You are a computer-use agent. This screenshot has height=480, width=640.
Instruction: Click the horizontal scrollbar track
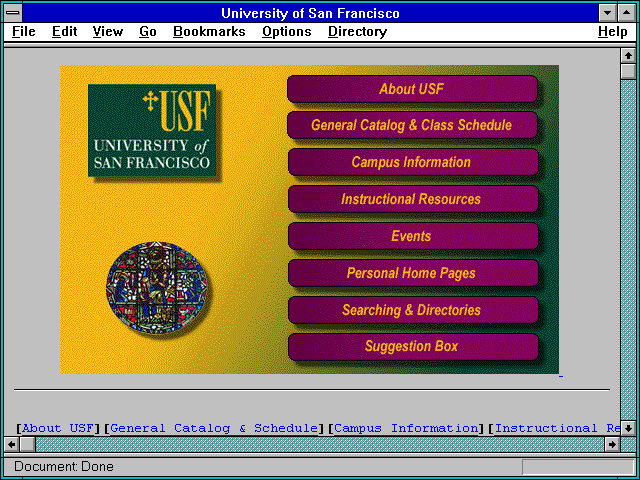tap(320, 444)
